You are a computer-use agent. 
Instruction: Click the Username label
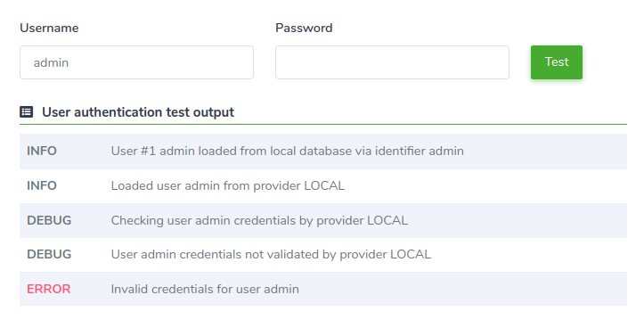49,28
